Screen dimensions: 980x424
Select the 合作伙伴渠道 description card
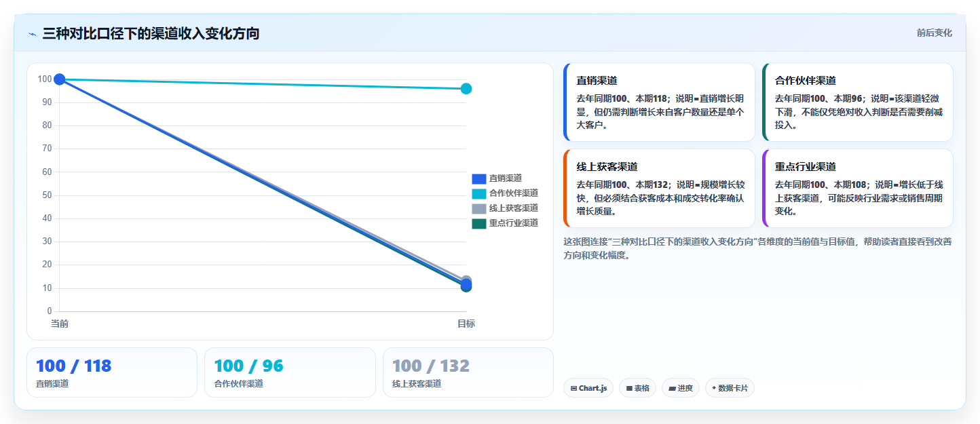857,102
